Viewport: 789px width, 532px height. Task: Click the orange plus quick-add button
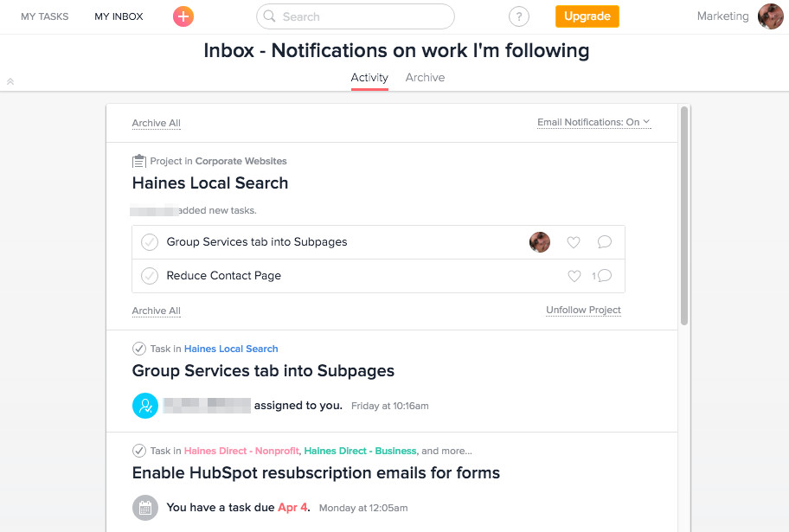[x=183, y=16]
